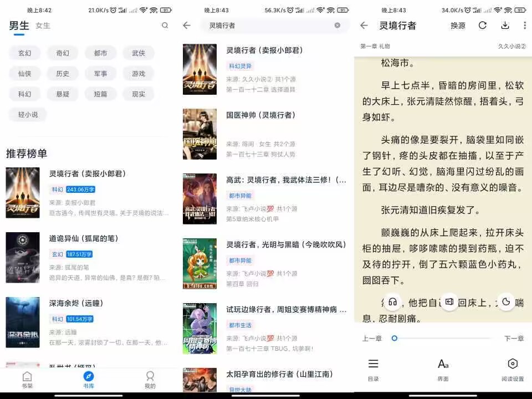532x399 pixels.
Task: Open search with the magnifier icon
Action: [165, 25]
